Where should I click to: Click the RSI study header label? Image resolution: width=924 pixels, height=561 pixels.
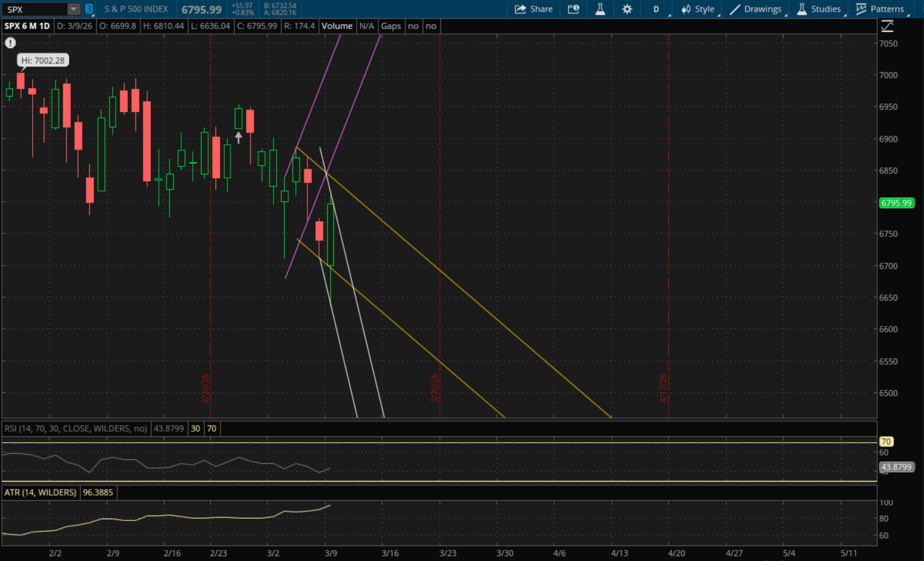click(76, 429)
